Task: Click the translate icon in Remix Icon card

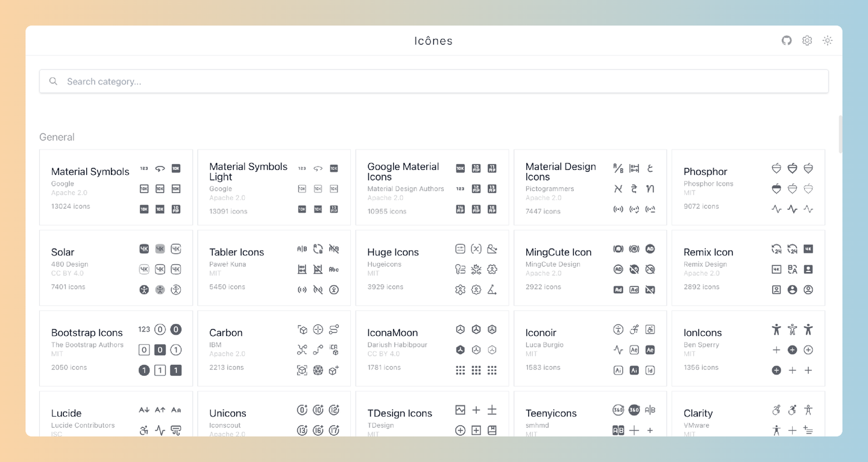Action: tap(793, 270)
